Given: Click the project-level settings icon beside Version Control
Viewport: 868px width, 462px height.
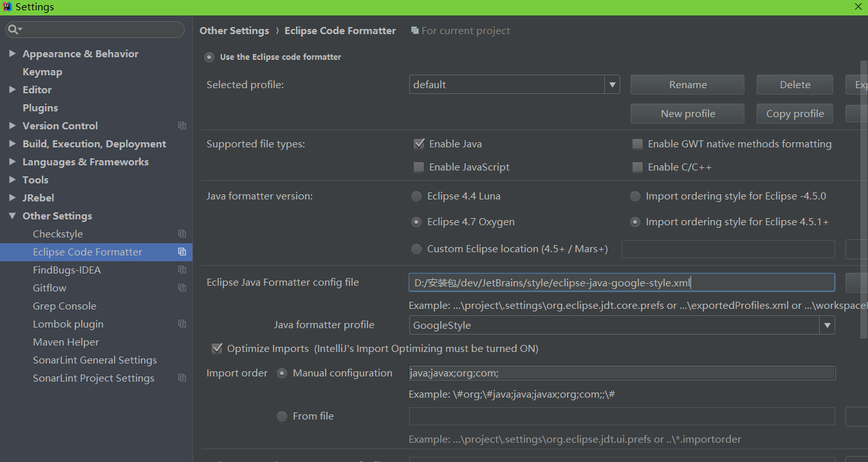Looking at the screenshot, I should click(x=181, y=125).
